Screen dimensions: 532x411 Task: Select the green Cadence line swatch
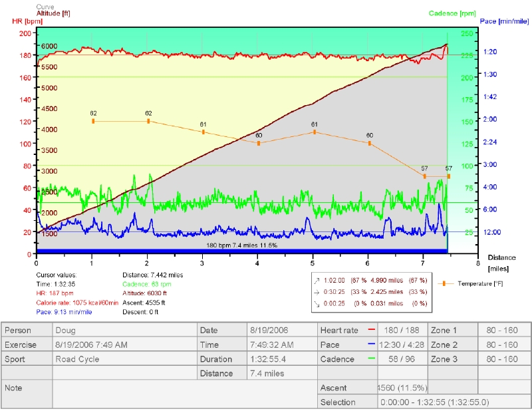pos(372,358)
